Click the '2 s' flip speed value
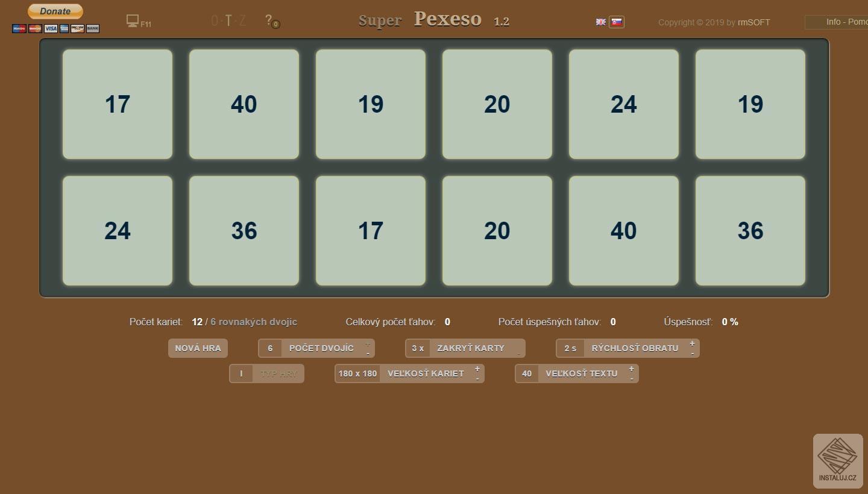Viewport: 868px width, 494px height. click(570, 348)
